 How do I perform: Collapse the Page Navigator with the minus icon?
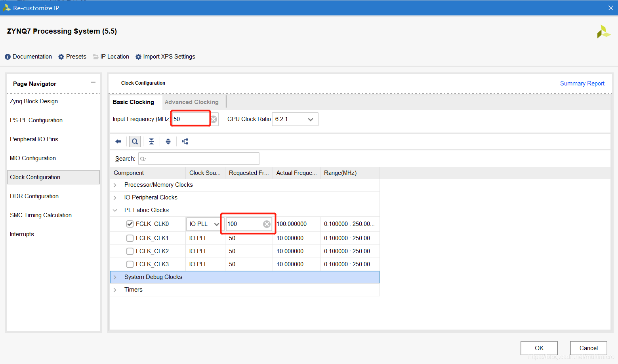tap(93, 82)
